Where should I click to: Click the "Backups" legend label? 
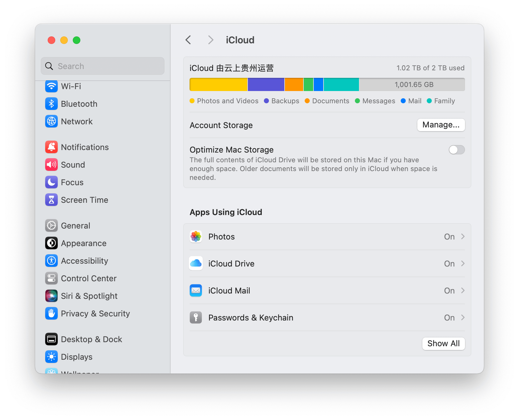(x=285, y=101)
